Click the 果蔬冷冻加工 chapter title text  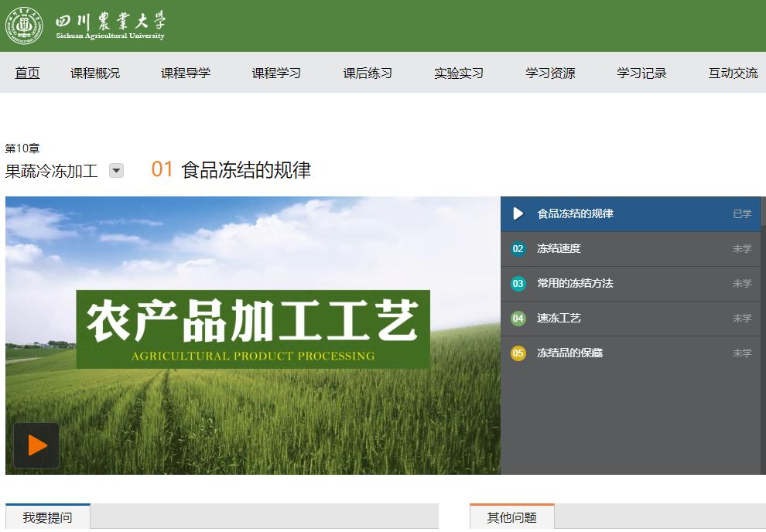pyautogui.click(x=51, y=171)
